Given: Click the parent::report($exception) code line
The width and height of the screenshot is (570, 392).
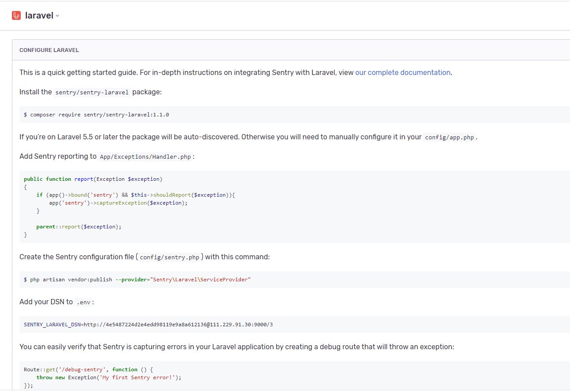Looking at the screenshot, I should click(x=79, y=227).
